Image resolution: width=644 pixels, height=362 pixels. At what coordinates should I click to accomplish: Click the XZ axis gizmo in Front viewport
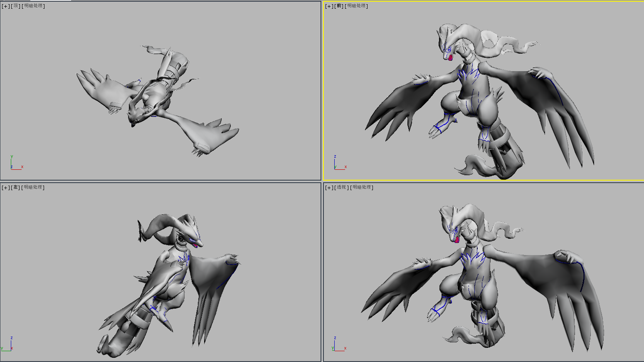click(x=338, y=164)
